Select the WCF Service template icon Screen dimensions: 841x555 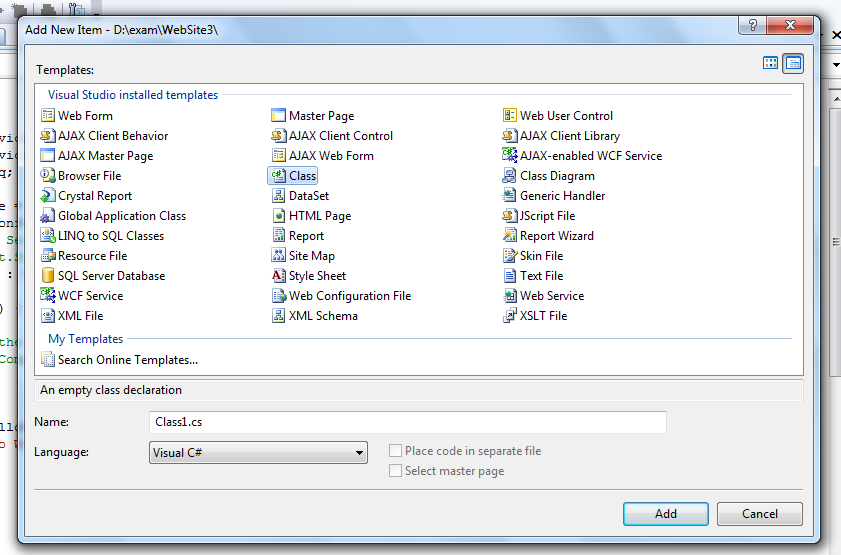[x=48, y=295]
